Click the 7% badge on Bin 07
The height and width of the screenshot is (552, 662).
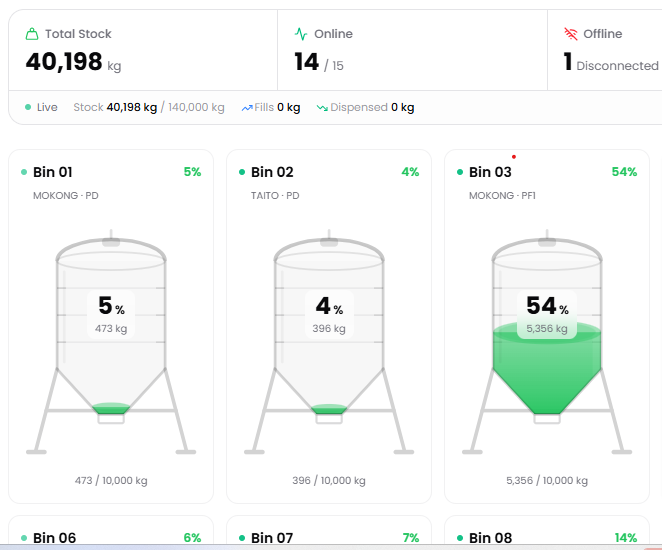click(x=410, y=538)
